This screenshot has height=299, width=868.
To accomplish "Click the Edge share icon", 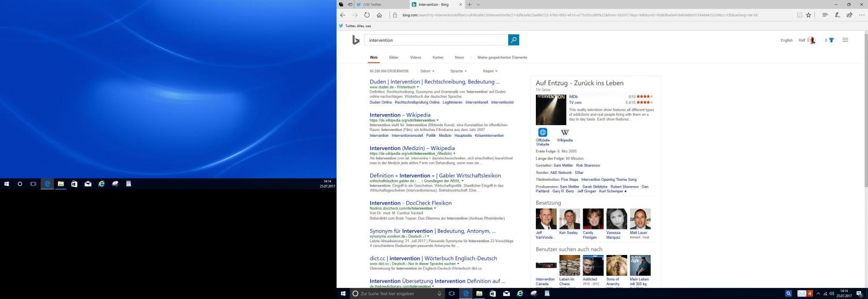I will pyautogui.click(x=849, y=15).
